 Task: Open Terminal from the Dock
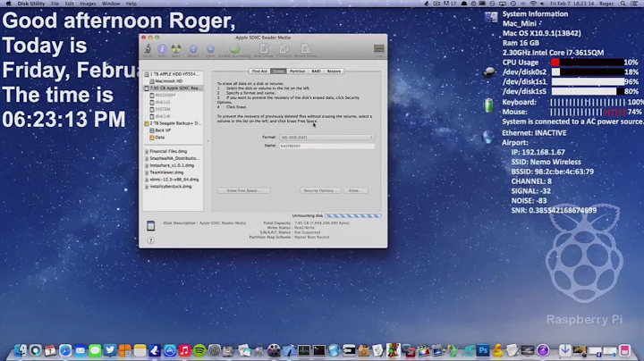(x=318, y=350)
